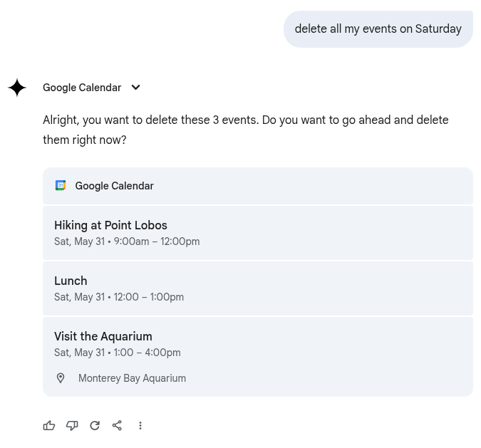Give the response a thumbs up
Viewport: 481px width, 448px height.
[49, 426]
